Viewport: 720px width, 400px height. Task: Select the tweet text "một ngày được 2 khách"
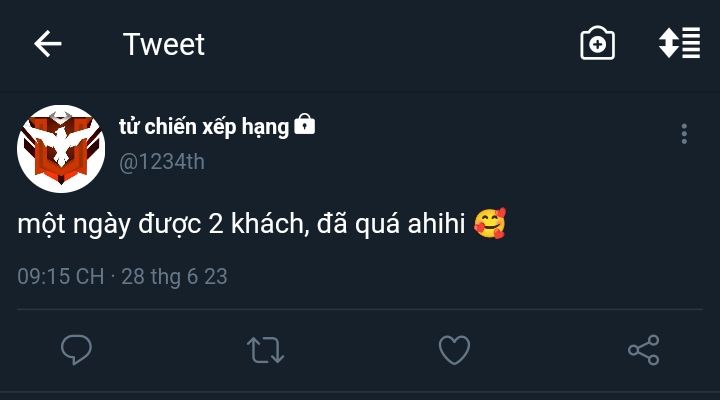pos(160,225)
